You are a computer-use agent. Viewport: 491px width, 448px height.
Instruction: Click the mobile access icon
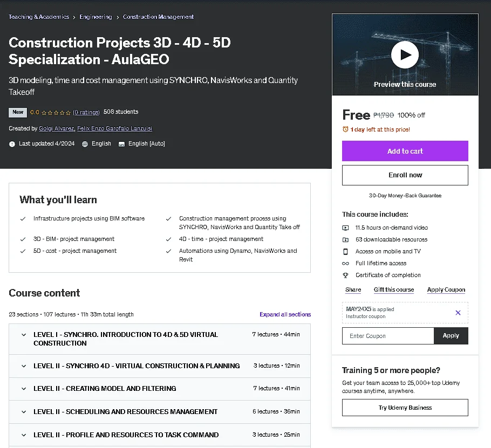tap(345, 252)
